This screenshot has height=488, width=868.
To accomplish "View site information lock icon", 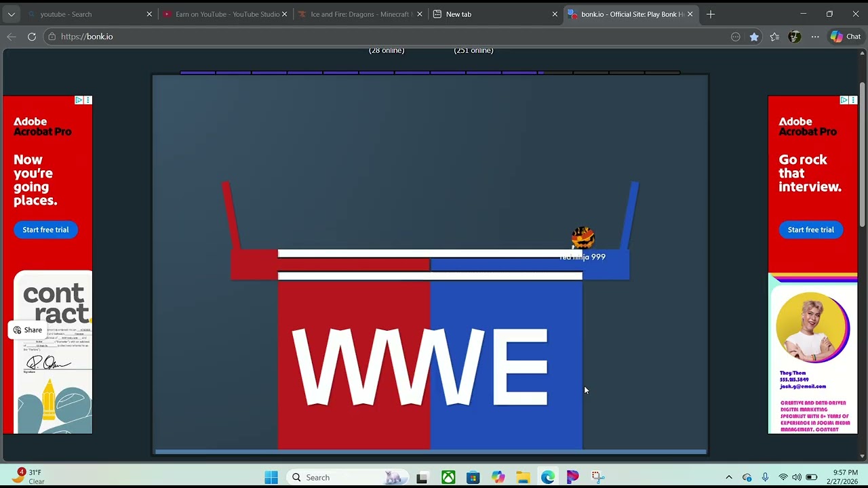I will pos(52,37).
